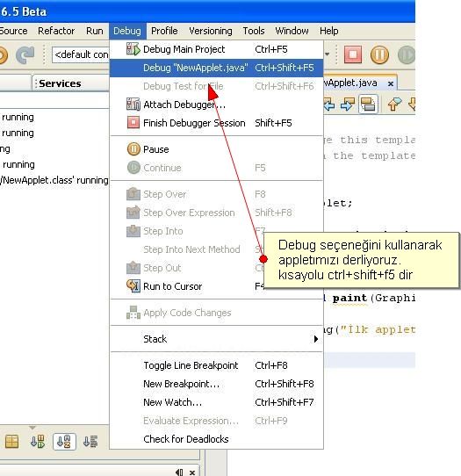
Task: Select Run to Cursor menu entry
Action: 216,286
